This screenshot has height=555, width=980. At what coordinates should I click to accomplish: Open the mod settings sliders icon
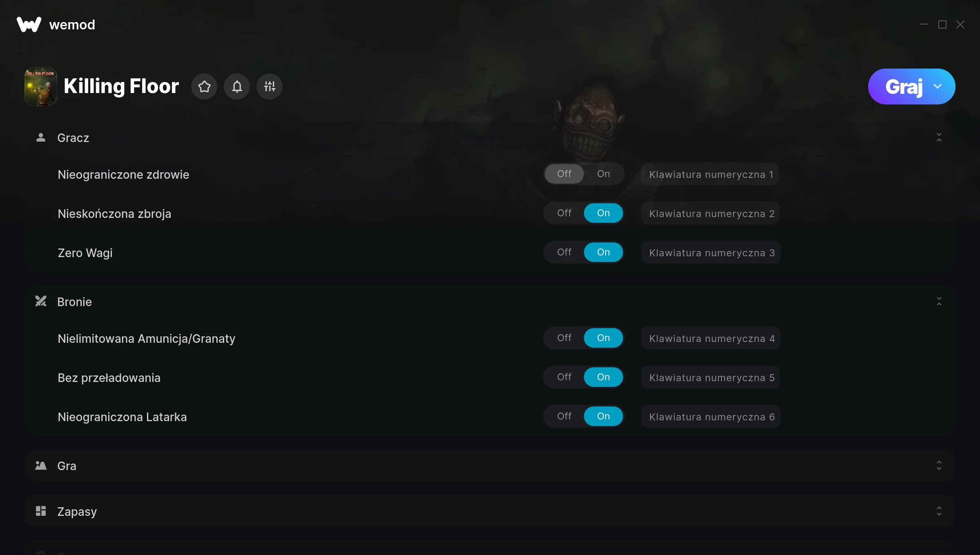(x=269, y=87)
